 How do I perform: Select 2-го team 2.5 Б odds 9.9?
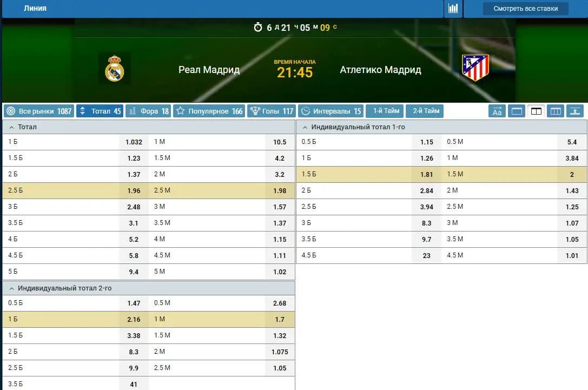coord(134,368)
